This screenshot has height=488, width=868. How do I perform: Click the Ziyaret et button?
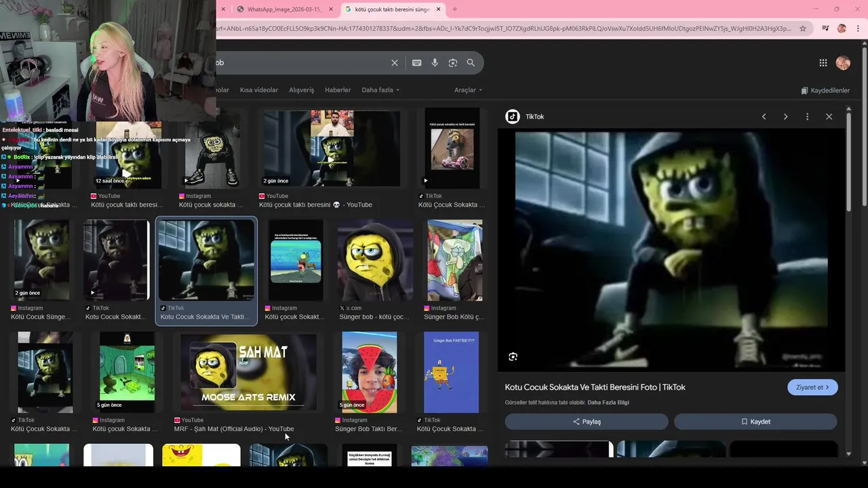(x=812, y=387)
